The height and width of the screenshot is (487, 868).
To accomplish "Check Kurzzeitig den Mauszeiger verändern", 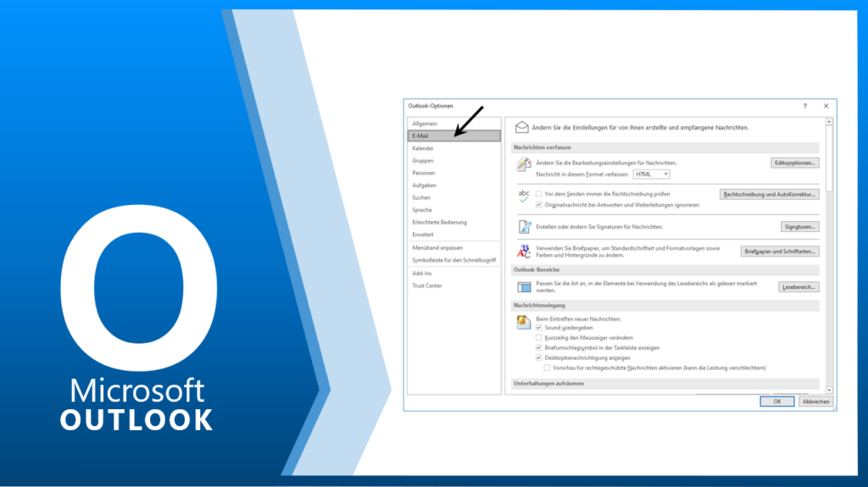I will (x=538, y=338).
